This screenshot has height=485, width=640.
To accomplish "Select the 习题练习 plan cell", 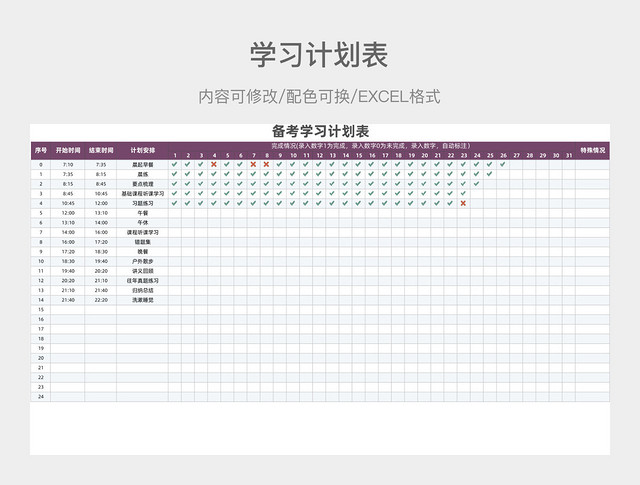I will pyautogui.click(x=142, y=203).
